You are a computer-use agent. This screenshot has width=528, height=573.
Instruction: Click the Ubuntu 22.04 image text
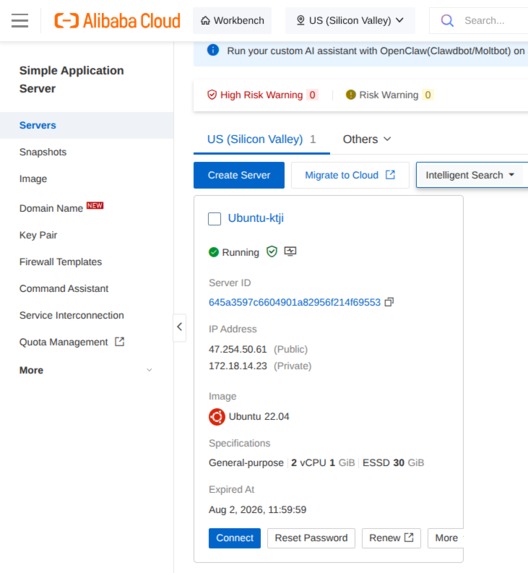click(259, 417)
